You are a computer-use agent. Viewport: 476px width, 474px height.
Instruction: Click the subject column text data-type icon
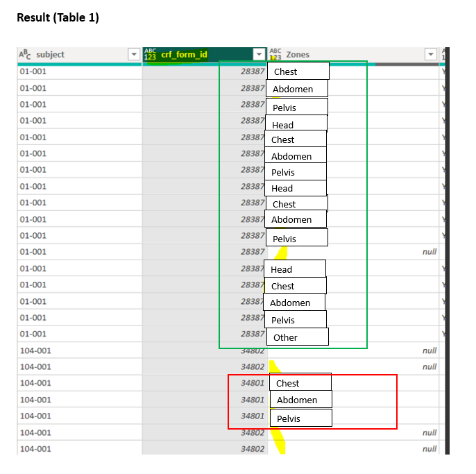[25, 54]
